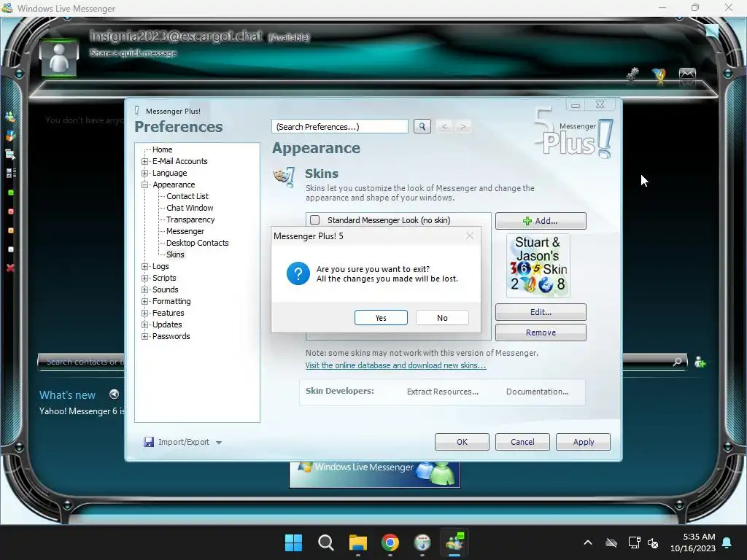The image size is (747, 560).
Task: Select Home in preferences tree
Action: [163, 149]
